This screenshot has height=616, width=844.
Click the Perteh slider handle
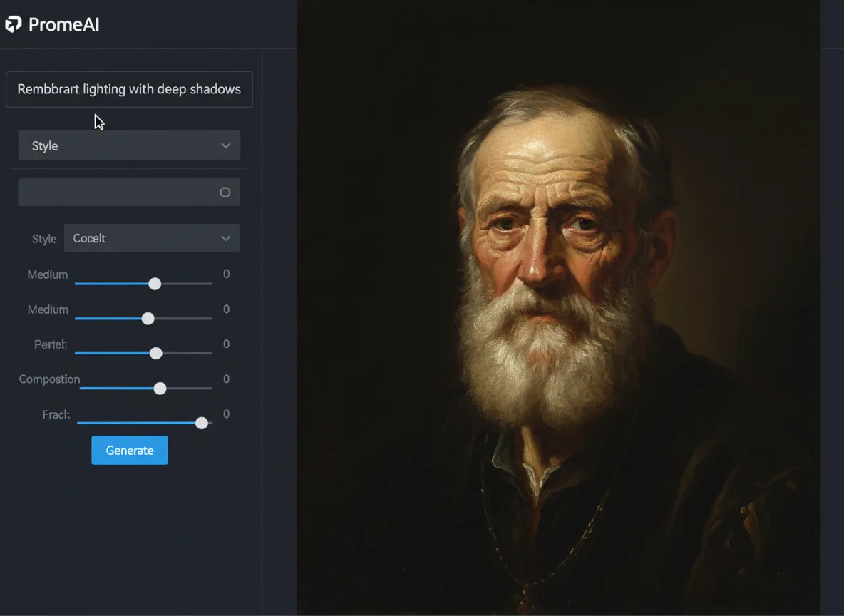(x=155, y=353)
